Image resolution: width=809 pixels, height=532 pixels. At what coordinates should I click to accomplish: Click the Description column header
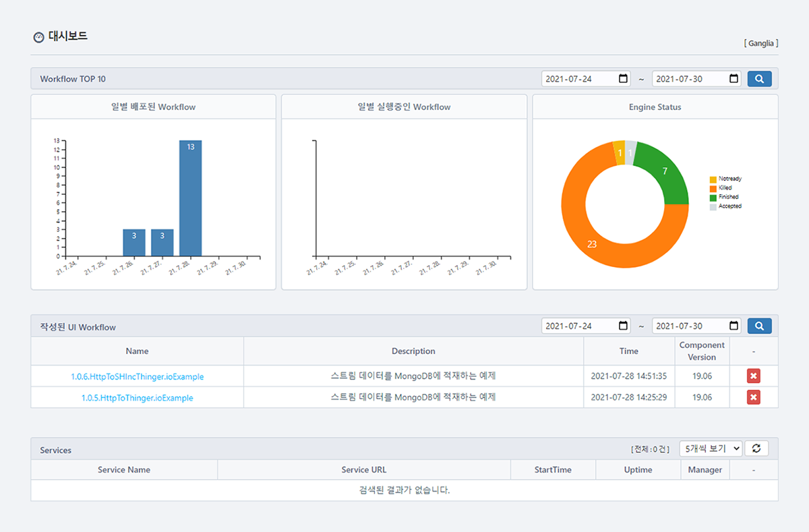413,351
